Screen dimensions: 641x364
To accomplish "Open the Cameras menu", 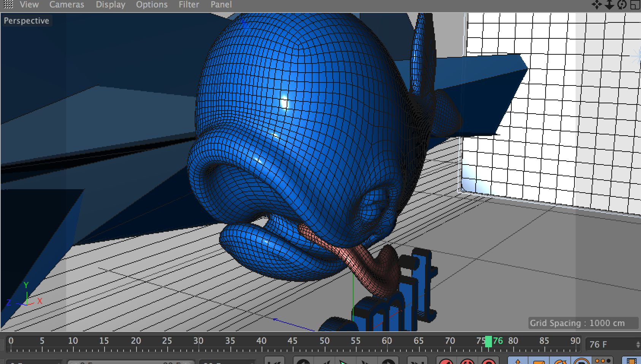I will click(67, 5).
